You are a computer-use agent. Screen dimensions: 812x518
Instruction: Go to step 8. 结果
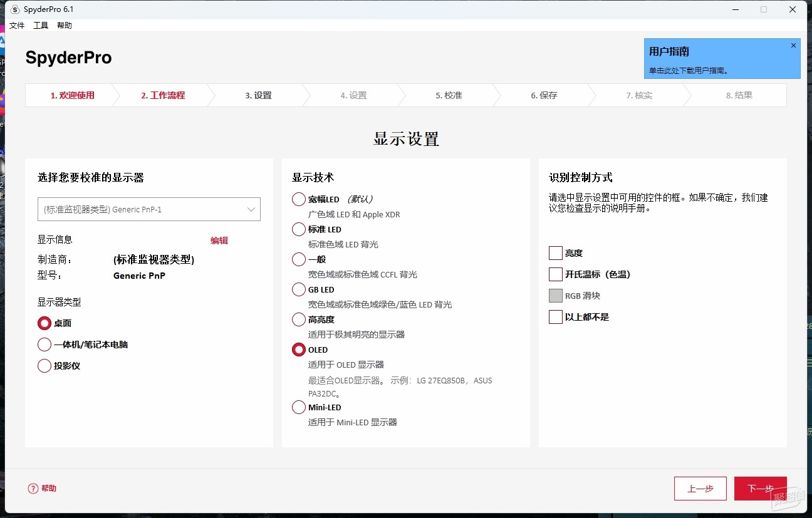coord(739,95)
